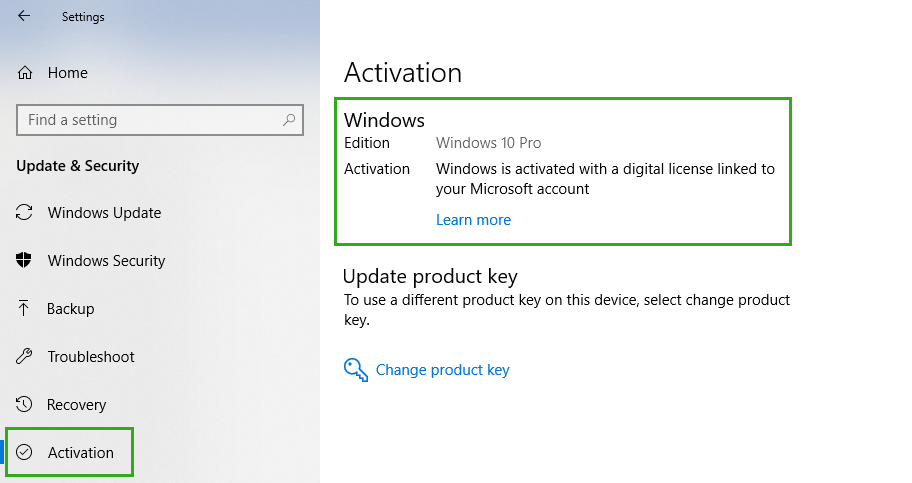
Task: Select Backup in the sidebar
Action: tap(70, 308)
